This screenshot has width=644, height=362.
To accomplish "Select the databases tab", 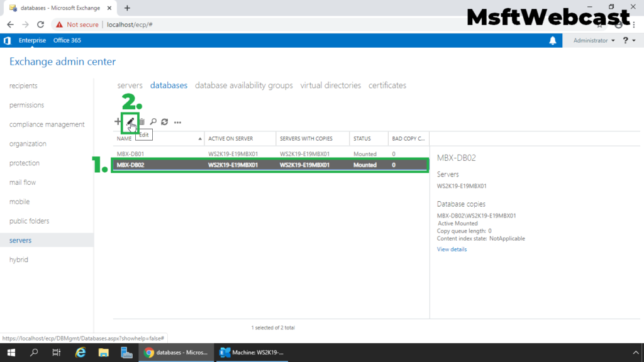I will pos(169,85).
